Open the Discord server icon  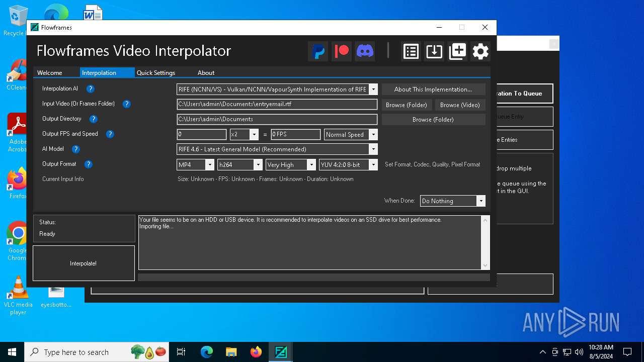[365, 51]
